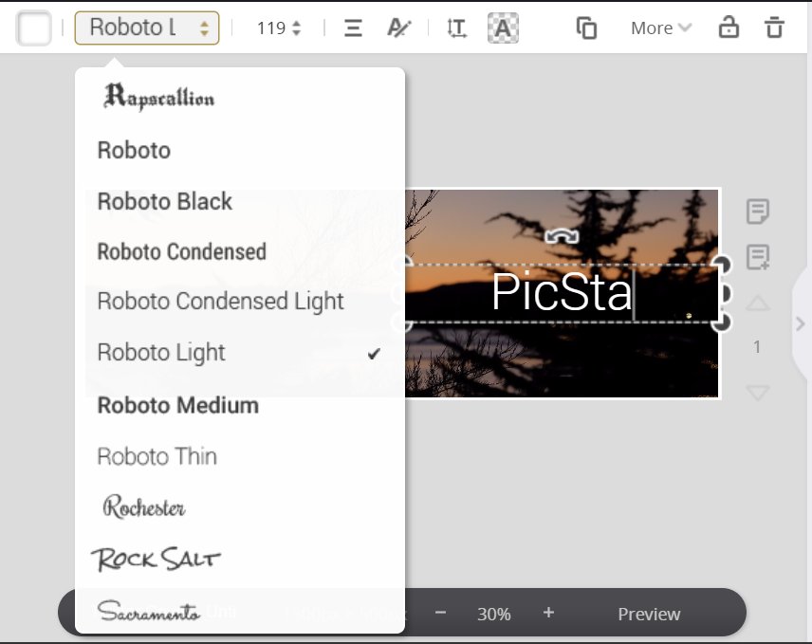Click the line spacing icon
Viewport: 812px width, 644px height.
point(457,28)
